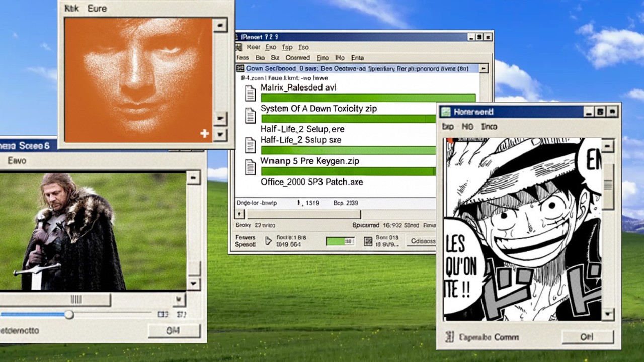This screenshot has width=644, height=362.
Task: Click the white plus icon on the orange album art
Action: [204, 133]
